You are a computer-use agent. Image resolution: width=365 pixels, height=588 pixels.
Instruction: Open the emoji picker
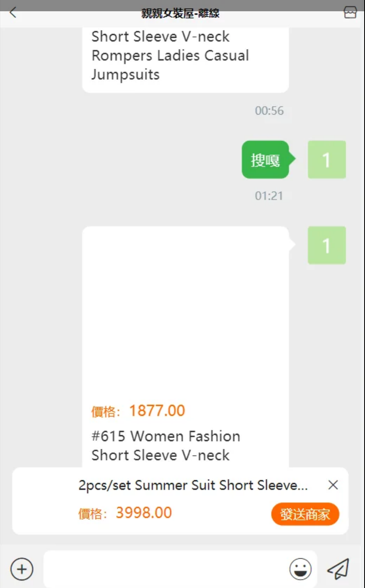tap(300, 569)
